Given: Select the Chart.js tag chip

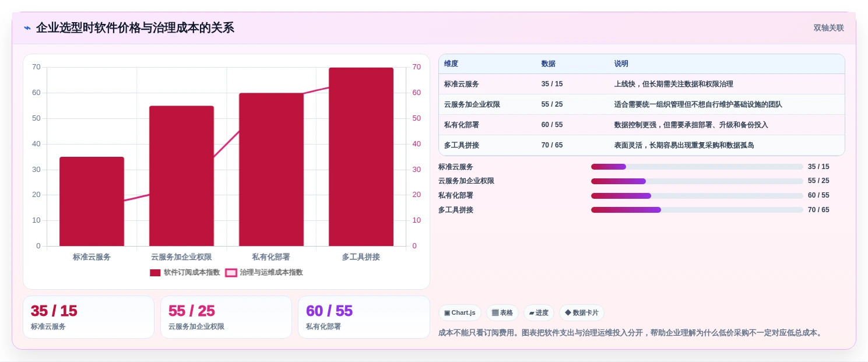Looking at the screenshot, I should [460, 313].
